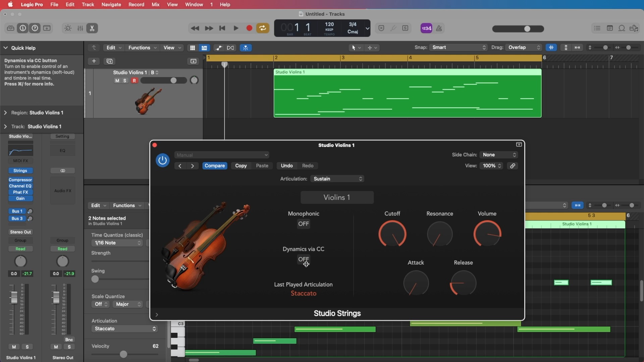Open the media Browsers button
The width and height of the screenshot is (644, 362).
(634, 28)
